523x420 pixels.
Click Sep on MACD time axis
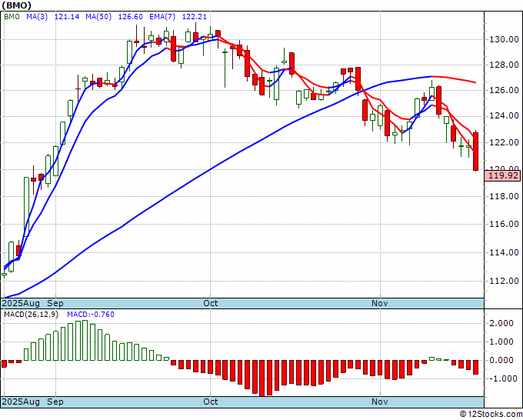click(x=55, y=402)
